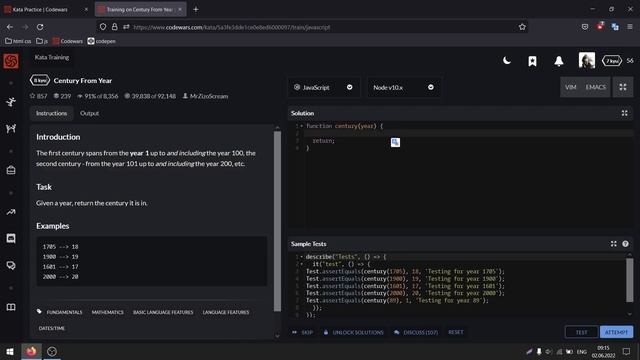Enable VIM editor mode
The image size is (640, 360).
(571, 87)
